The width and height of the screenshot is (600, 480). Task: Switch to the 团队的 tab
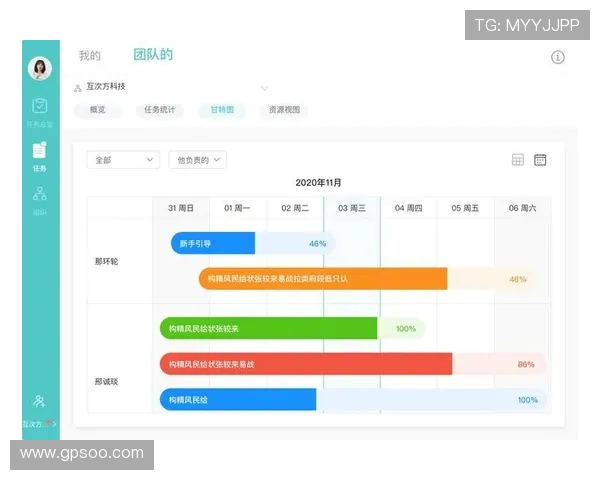pos(153,54)
